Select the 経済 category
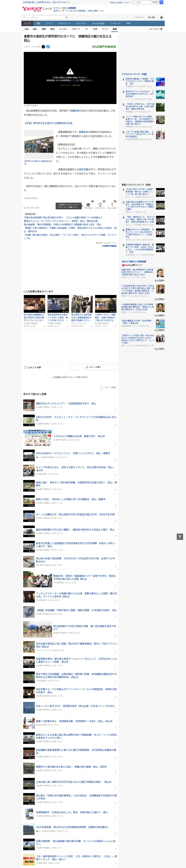The image size is (186, 868). (x=52, y=29)
